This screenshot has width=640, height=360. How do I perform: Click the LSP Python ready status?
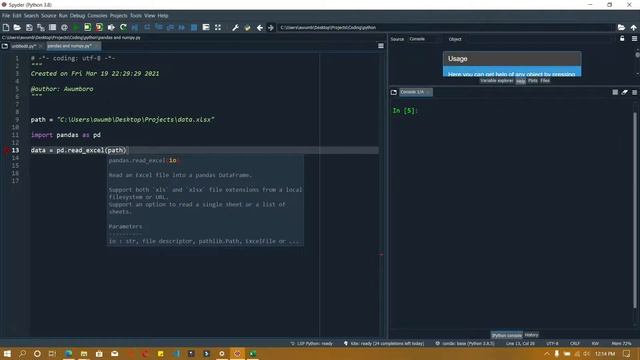pyautogui.click(x=311, y=344)
